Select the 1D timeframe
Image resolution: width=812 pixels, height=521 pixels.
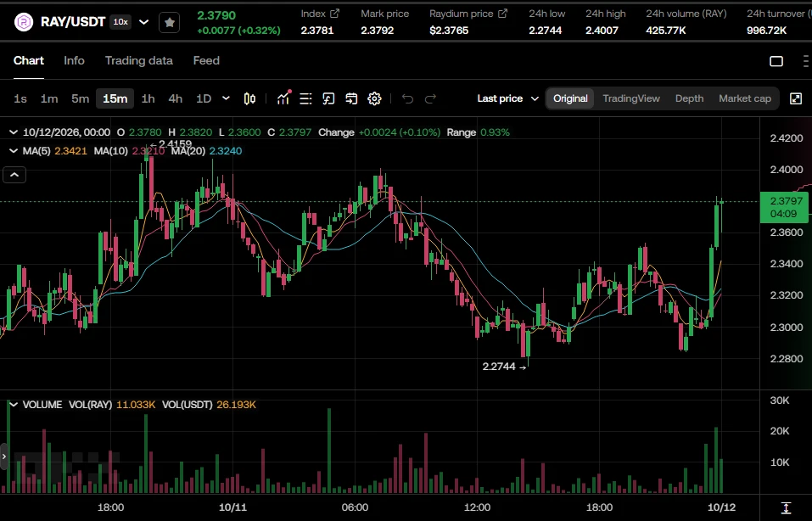coord(204,98)
